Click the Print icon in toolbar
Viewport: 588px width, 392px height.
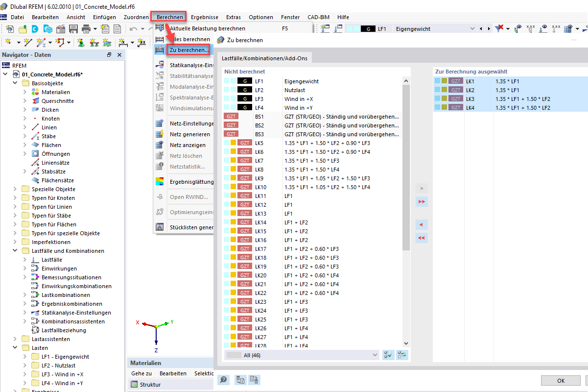[x=86, y=29]
